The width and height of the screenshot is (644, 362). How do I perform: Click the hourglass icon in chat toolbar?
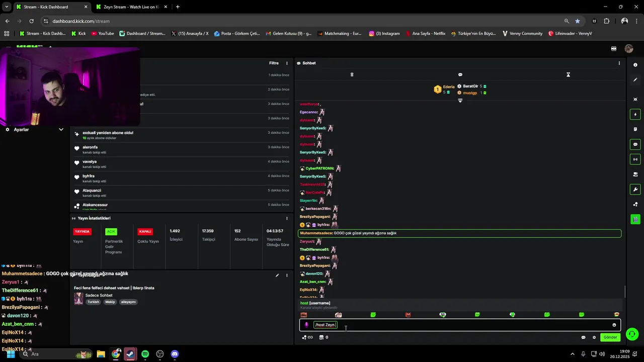pos(568,74)
